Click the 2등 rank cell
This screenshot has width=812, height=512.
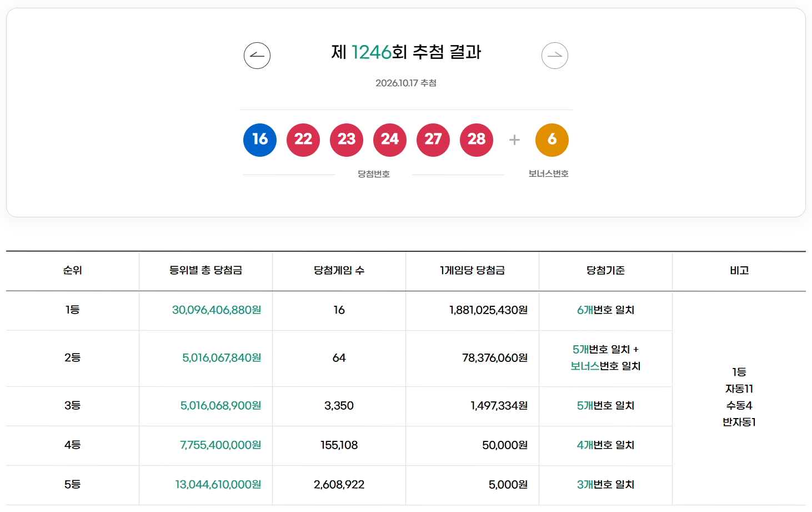tap(73, 357)
